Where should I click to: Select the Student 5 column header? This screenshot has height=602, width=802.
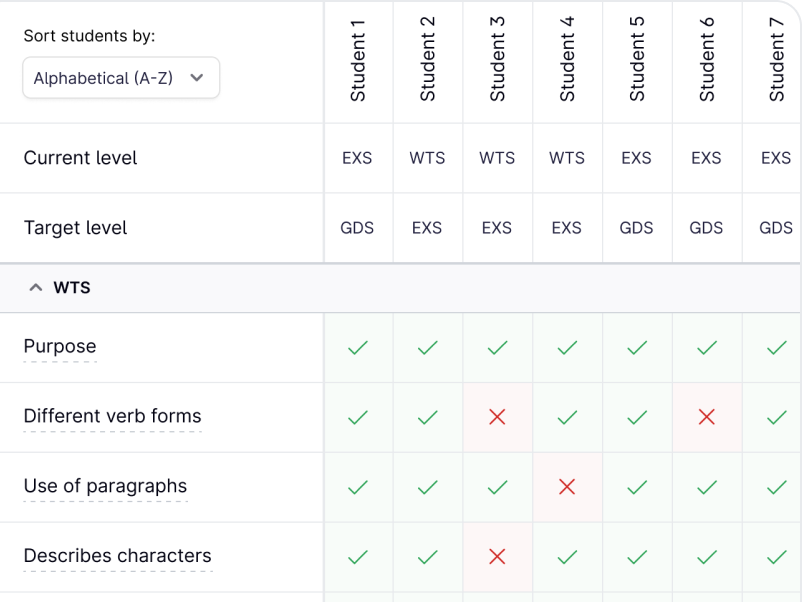pos(637,60)
